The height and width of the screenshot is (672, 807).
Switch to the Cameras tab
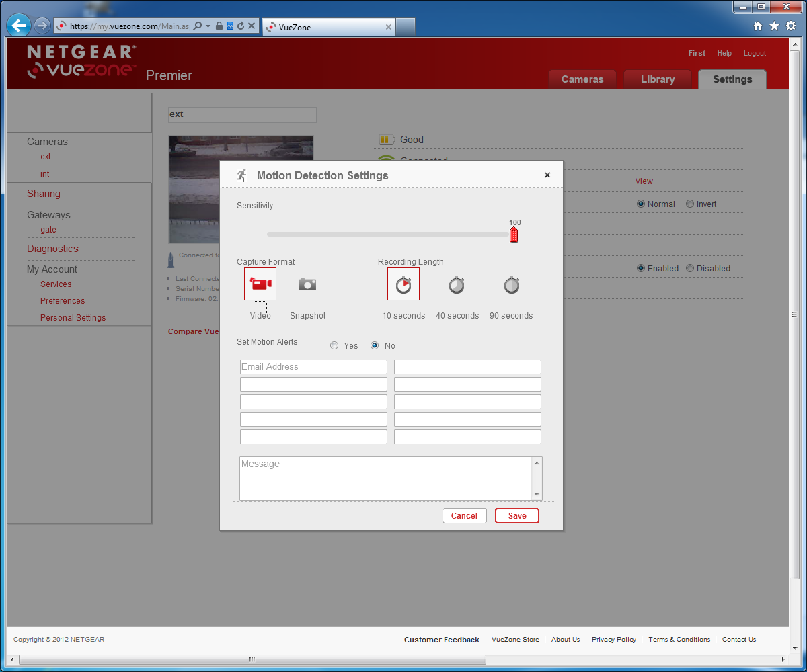coord(582,79)
